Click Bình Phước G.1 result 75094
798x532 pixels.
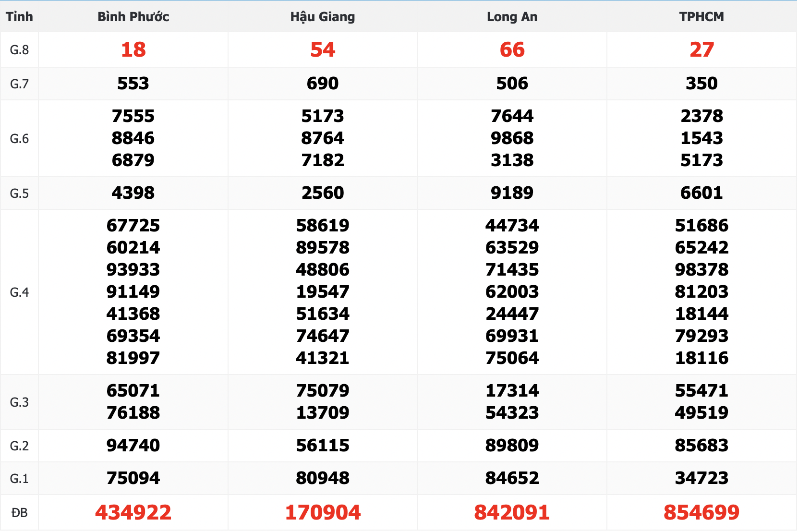tap(133, 478)
